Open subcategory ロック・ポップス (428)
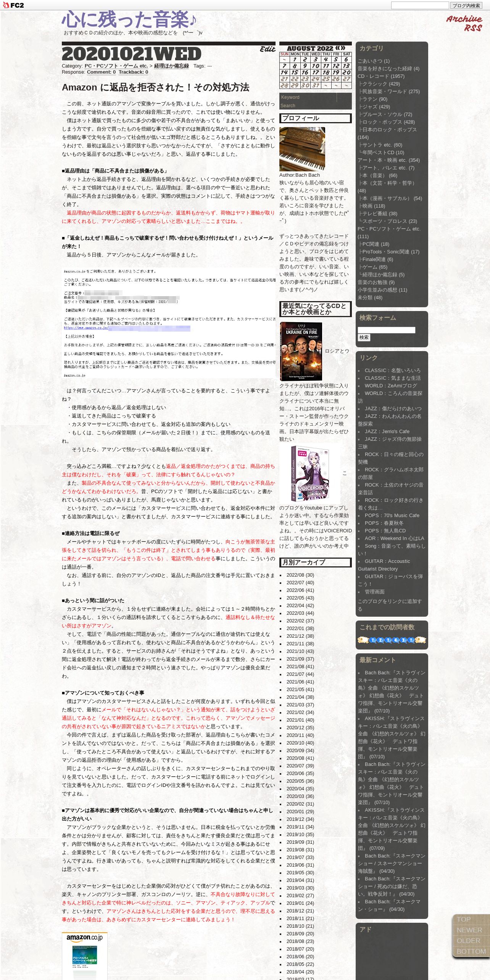The image size is (490, 980). pos(388,122)
